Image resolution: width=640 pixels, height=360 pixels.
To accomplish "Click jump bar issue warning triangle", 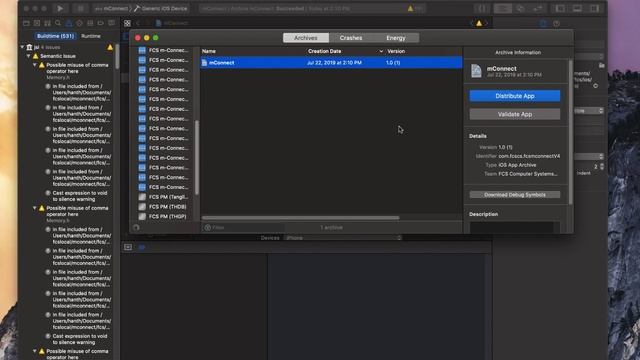I will click(x=479, y=23).
